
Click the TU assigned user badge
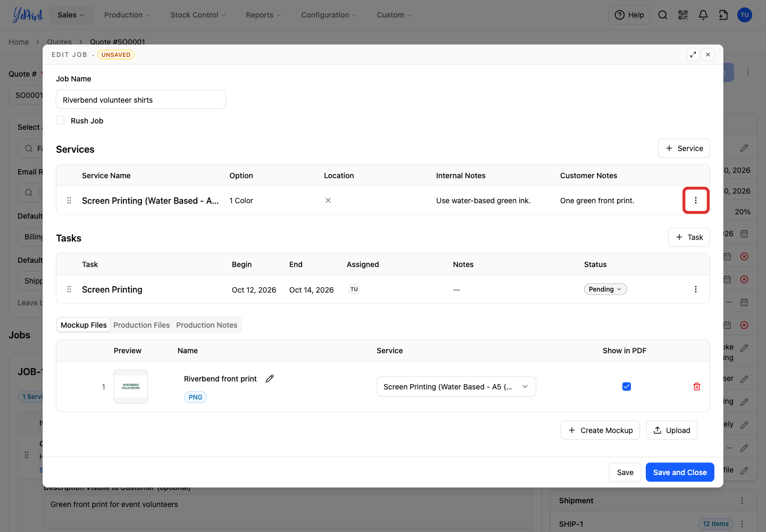(354, 289)
